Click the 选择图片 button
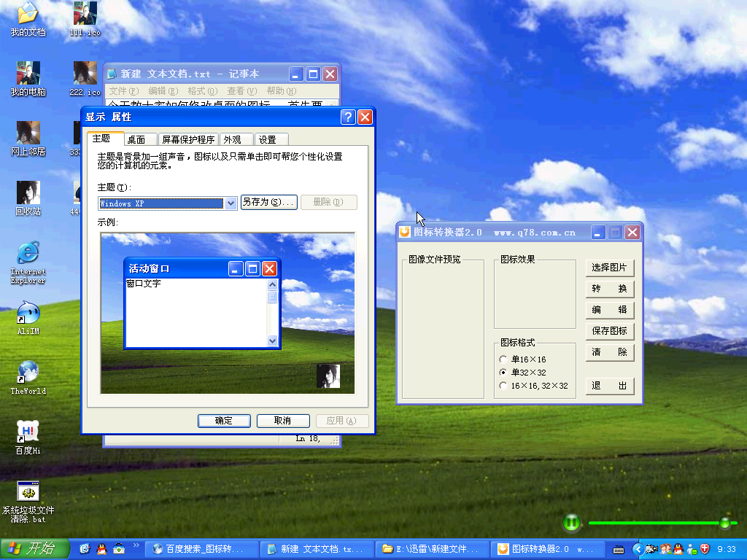747x560 pixels. point(609,268)
